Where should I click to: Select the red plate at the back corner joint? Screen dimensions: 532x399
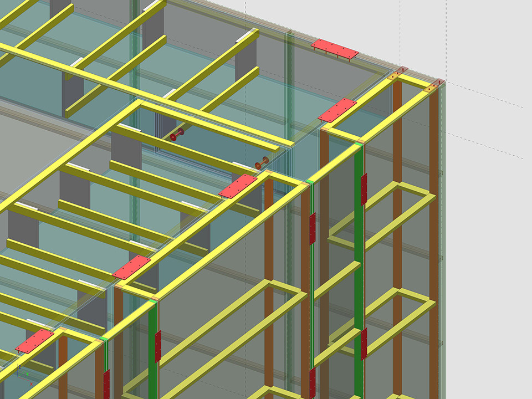337,110
